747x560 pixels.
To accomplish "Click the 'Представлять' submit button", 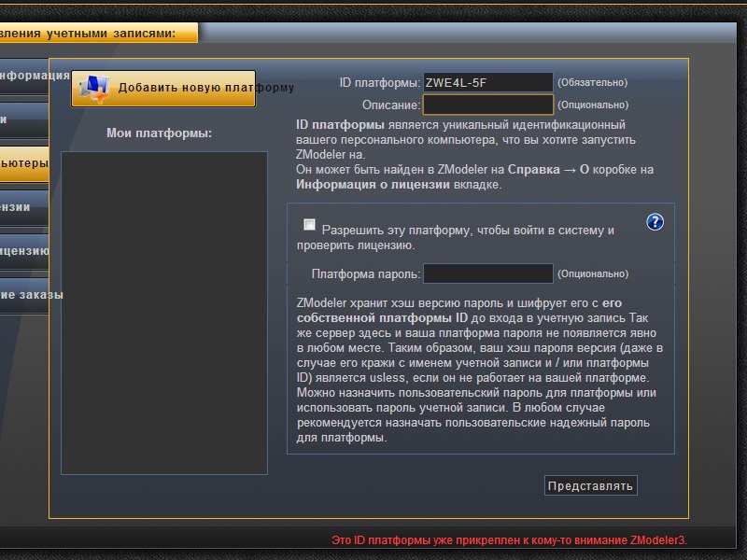I will coord(591,485).
